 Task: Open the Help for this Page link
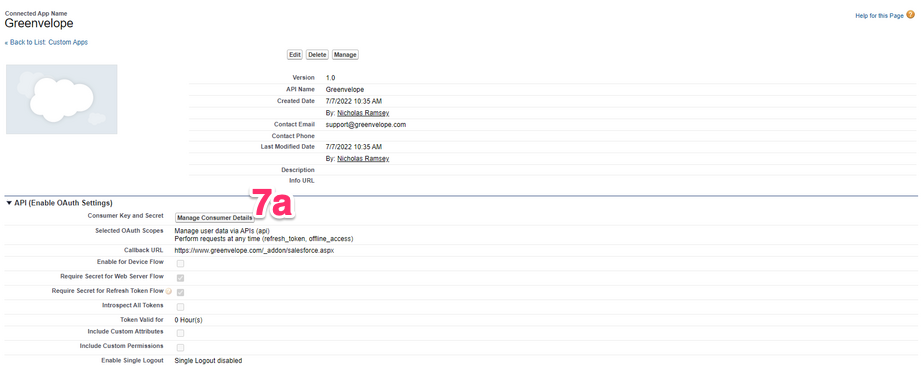[x=879, y=16]
